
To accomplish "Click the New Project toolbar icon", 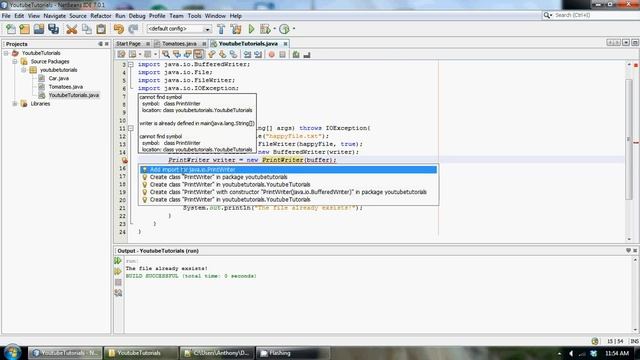I will click(x=24, y=29).
